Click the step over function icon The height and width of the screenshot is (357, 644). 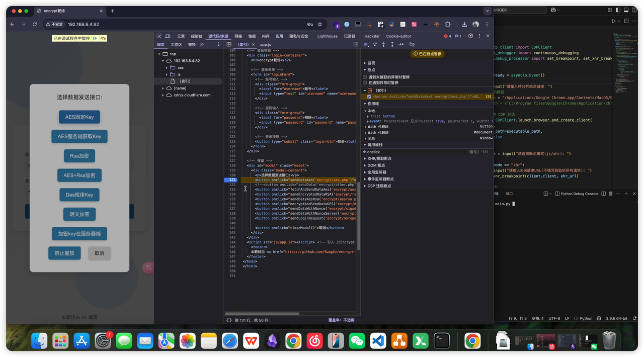(375, 44)
